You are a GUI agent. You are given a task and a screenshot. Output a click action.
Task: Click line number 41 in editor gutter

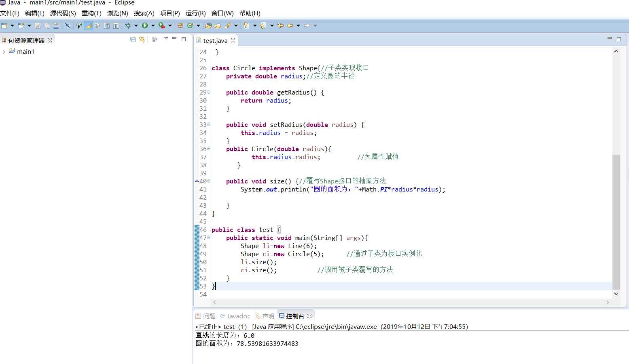(203, 189)
